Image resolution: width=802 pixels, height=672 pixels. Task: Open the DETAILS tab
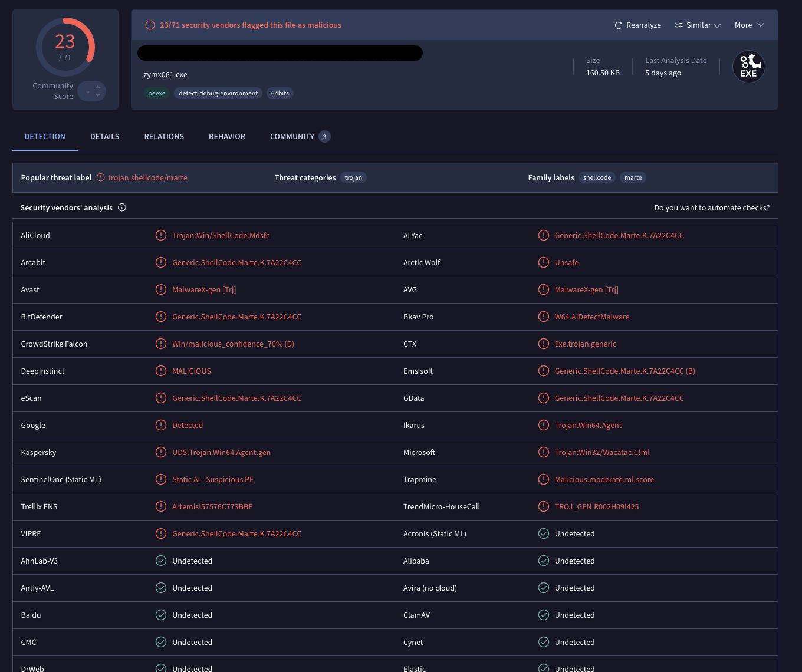tap(105, 136)
